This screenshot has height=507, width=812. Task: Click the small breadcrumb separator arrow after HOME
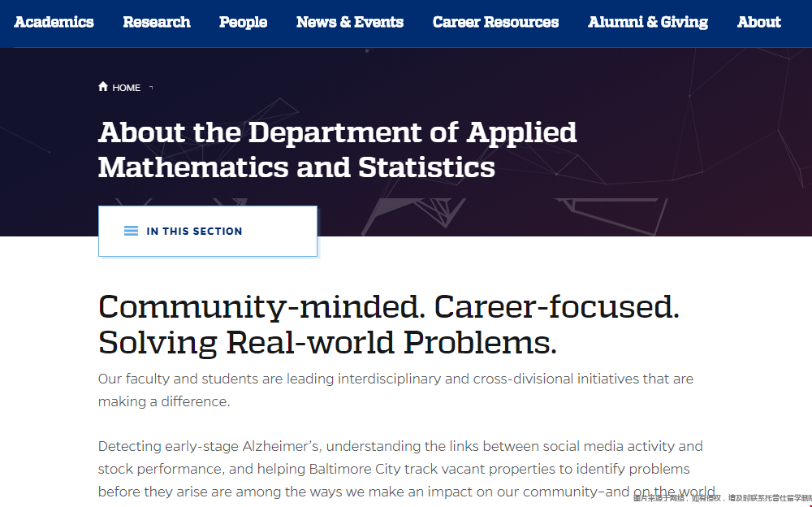(151, 88)
